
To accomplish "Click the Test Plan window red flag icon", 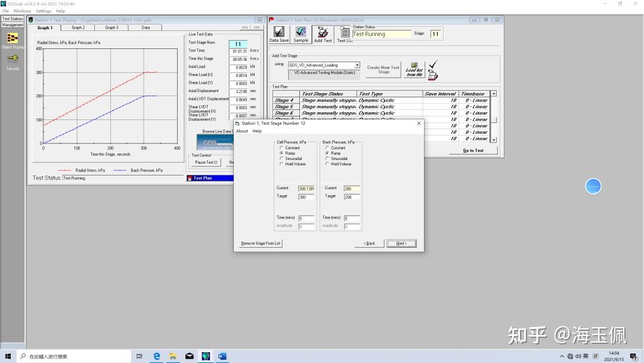I will tap(271, 20).
